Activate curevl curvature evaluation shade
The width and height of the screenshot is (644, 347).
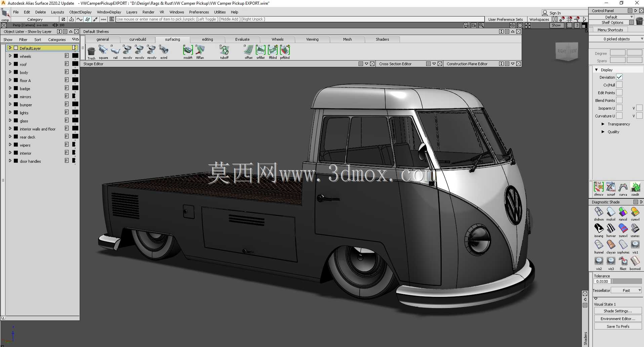pyautogui.click(x=635, y=214)
